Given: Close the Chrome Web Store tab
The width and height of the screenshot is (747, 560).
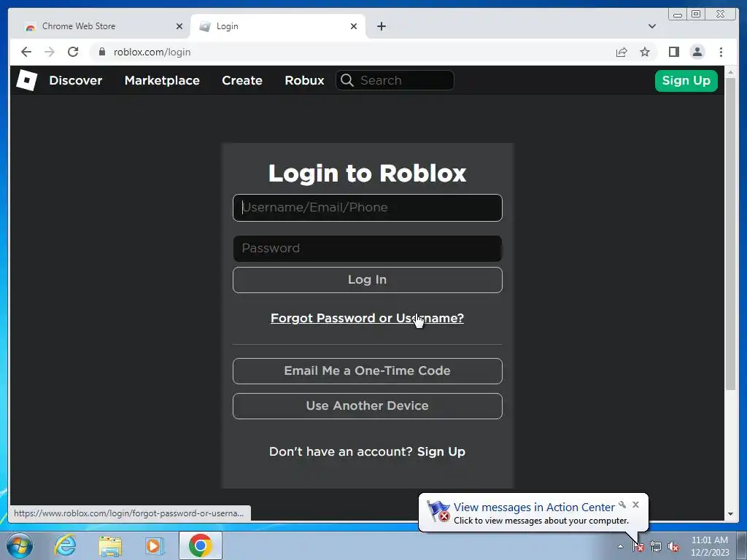Looking at the screenshot, I should [179, 26].
